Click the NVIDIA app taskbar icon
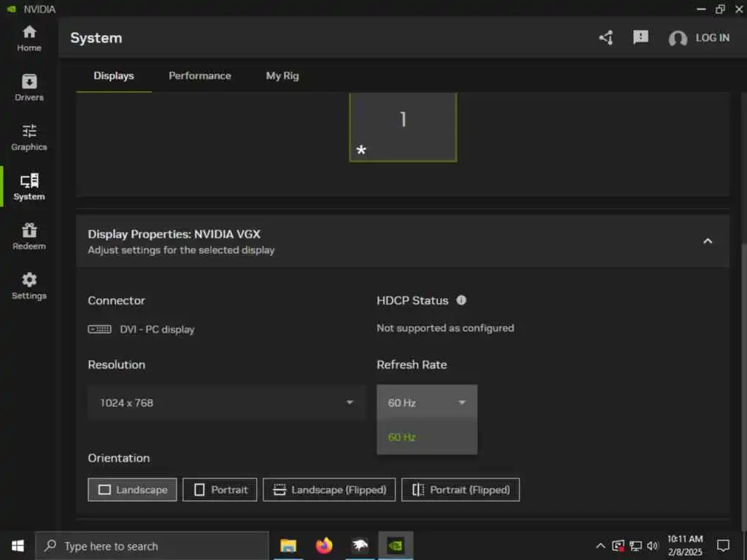This screenshot has width=747, height=560. click(x=395, y=545)
